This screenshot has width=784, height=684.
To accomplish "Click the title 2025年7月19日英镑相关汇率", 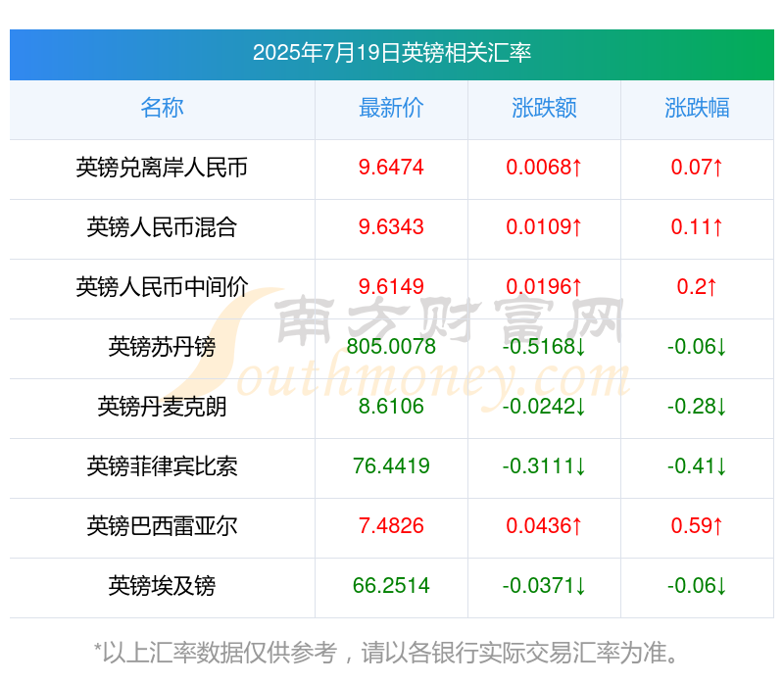I will click(x=391, y=53).
